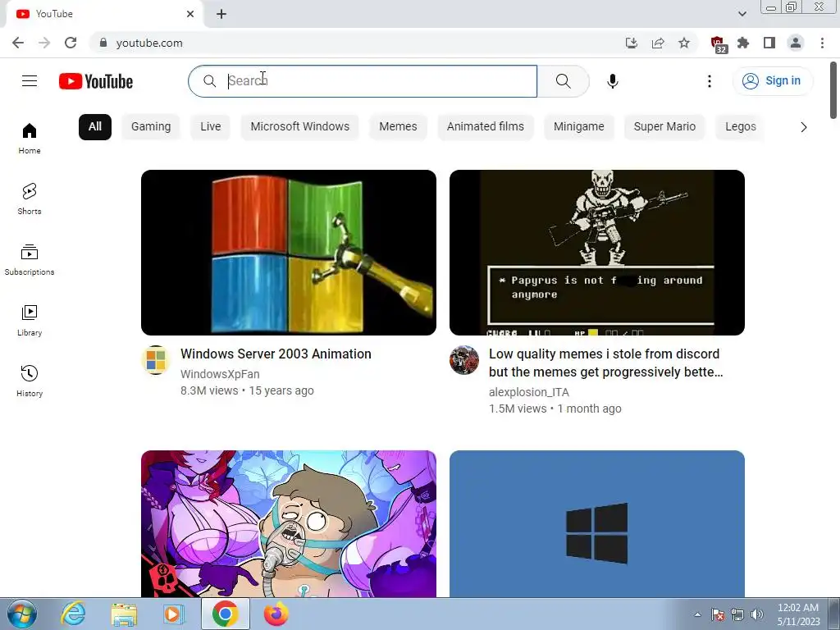Open the uBlock extension icon
Image resolution: width=840 pixels, height=630 pixels.
pos(718,44)
